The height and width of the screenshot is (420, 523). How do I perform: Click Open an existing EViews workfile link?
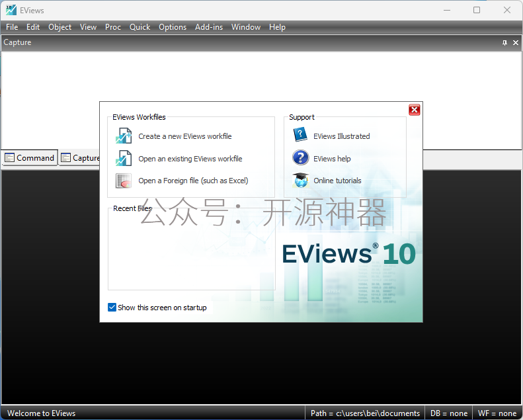190,159
